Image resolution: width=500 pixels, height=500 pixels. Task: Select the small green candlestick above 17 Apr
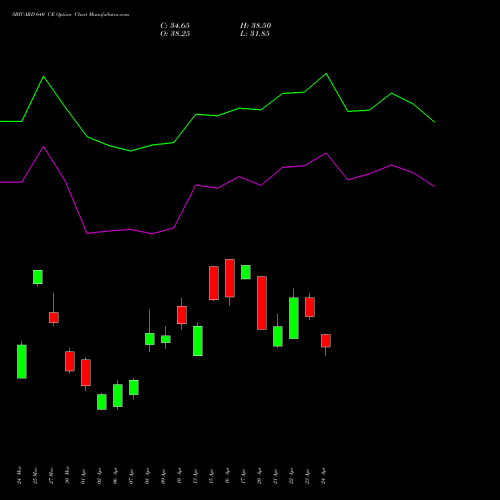[246, 272]
